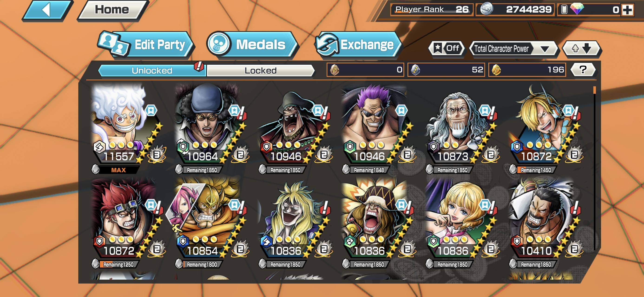Toggle ascending descending sort order arrows

[x=582, y=48]
